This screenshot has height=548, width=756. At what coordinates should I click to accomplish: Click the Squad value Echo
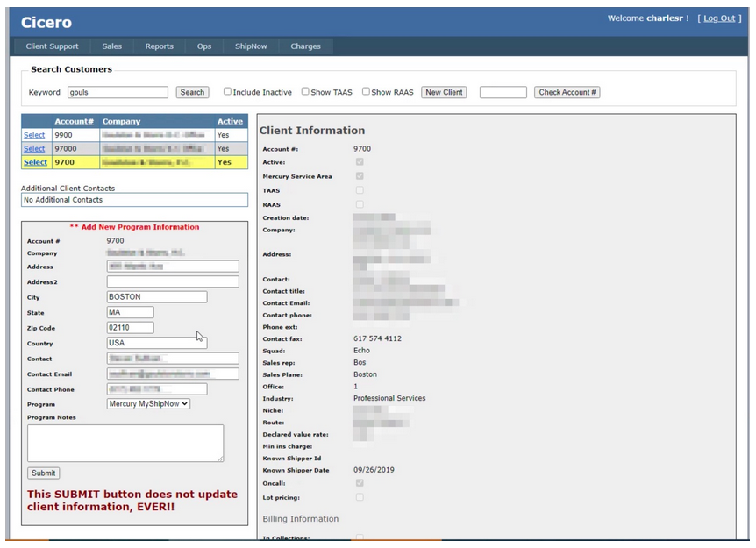(361, 351)
